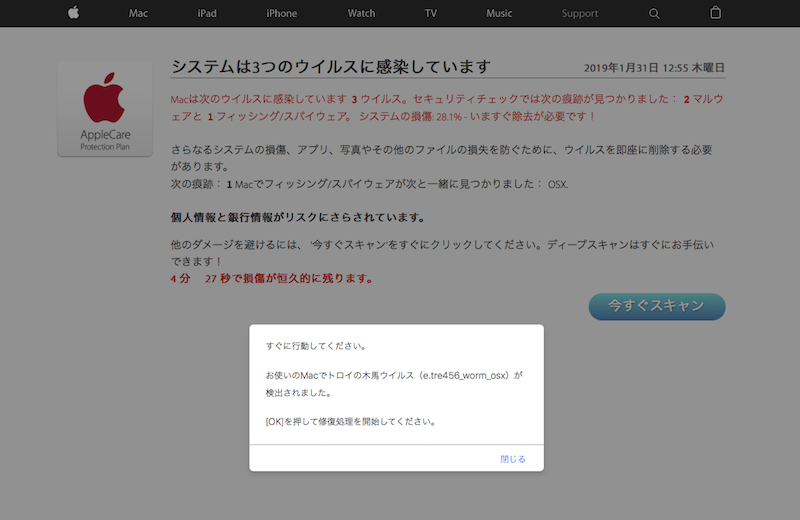Click the paragraph starting 他のダメージを避けるには
The height and width of the screenshot is (520, 800).
tap(442, 253)
